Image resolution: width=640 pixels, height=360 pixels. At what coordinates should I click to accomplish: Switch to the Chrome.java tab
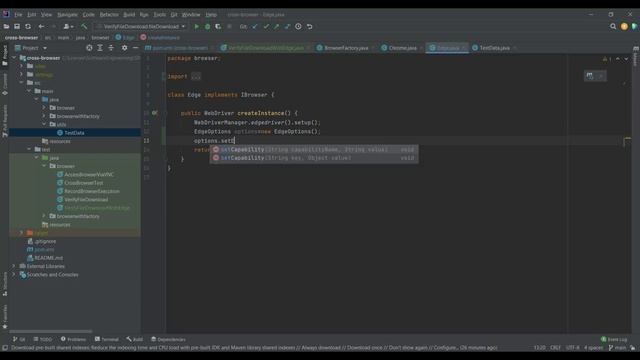(x=402, y=48)
